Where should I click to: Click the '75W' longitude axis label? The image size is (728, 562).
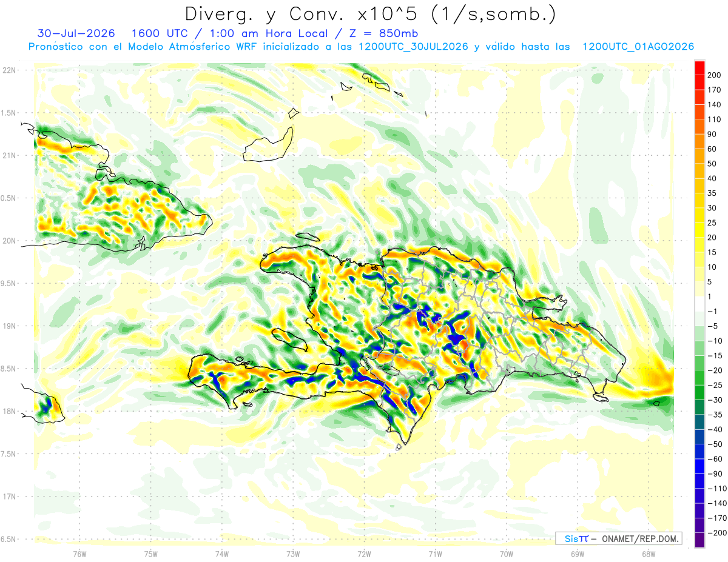click(150, 554)
